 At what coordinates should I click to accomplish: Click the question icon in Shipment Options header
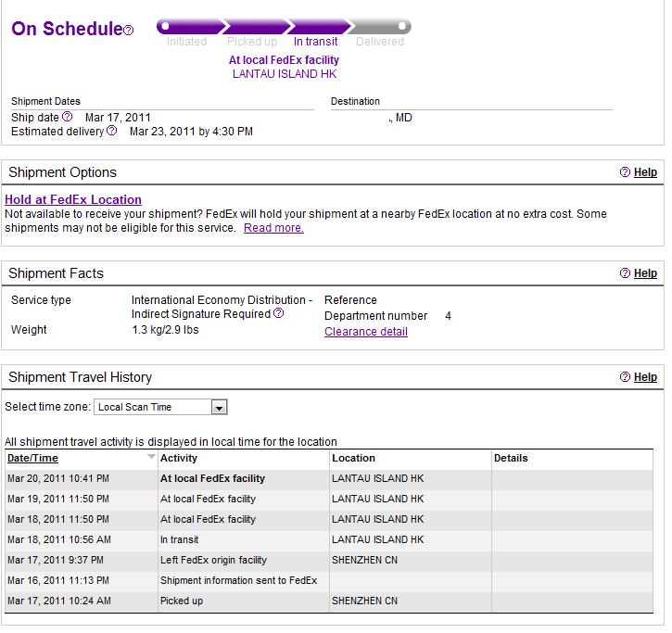[x=625, y=171]
